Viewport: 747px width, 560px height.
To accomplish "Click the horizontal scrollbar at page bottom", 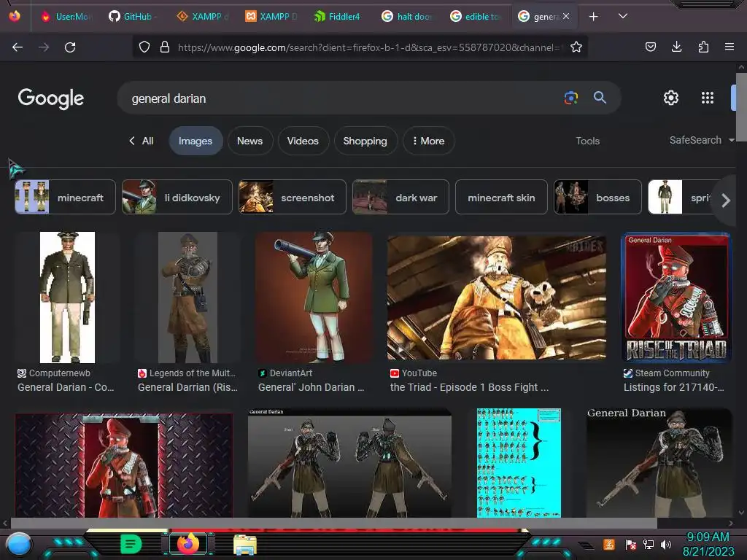I will point(333,523).
